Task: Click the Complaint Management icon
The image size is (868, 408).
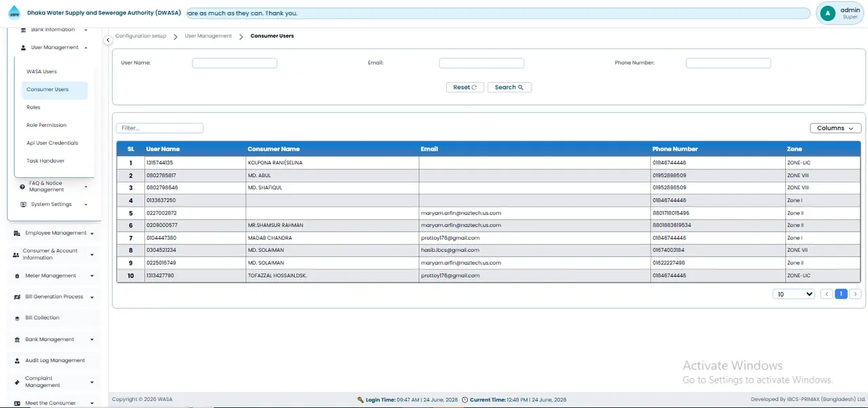Action: click(x=17, y=382)
